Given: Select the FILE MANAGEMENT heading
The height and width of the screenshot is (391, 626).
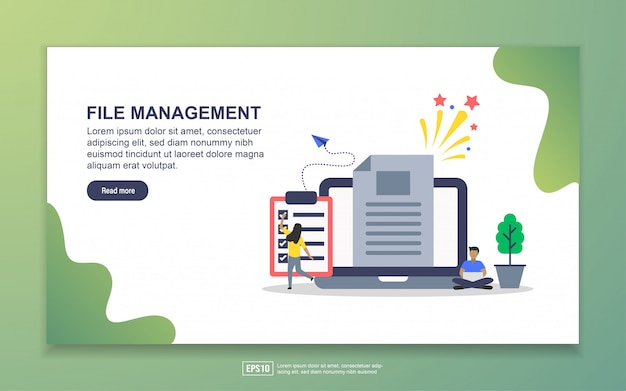Looking at the screenshot, I should point(174,113).
